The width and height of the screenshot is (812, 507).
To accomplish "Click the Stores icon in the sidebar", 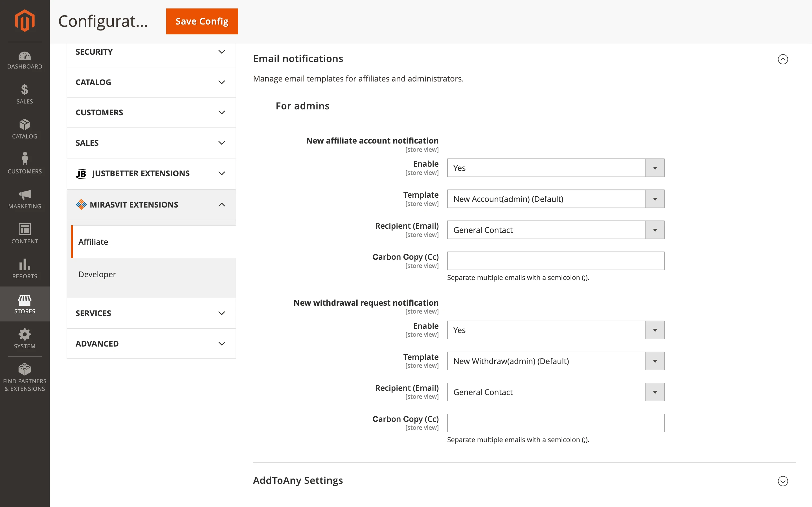I will click(x=25, y=303).
